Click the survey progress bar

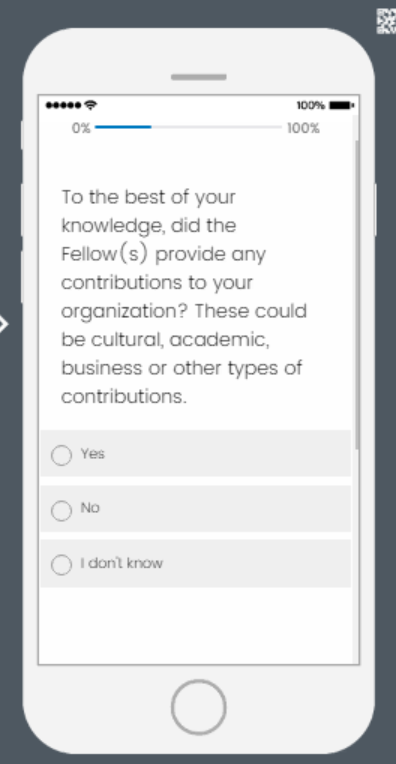[x=188, y=127]
